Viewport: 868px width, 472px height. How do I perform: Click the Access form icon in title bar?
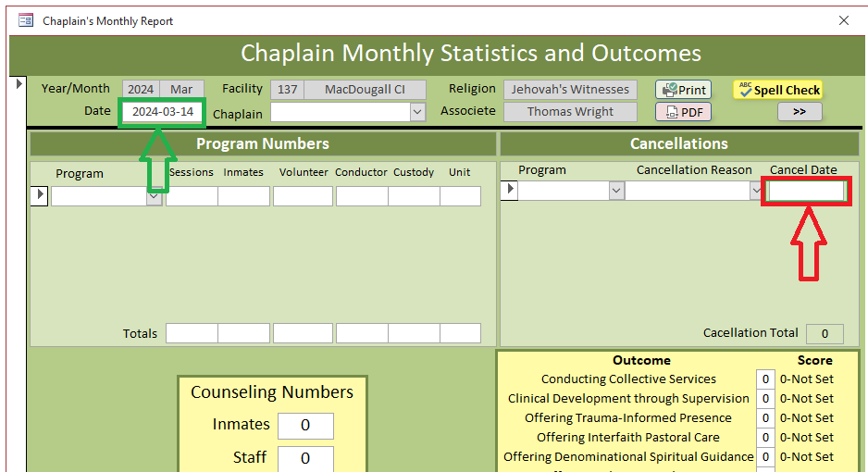[26, 20]
